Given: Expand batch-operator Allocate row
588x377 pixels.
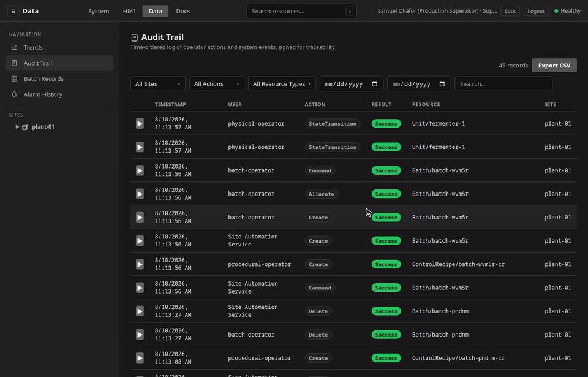Looking at the screenshot, I should [x=140, y=194].
